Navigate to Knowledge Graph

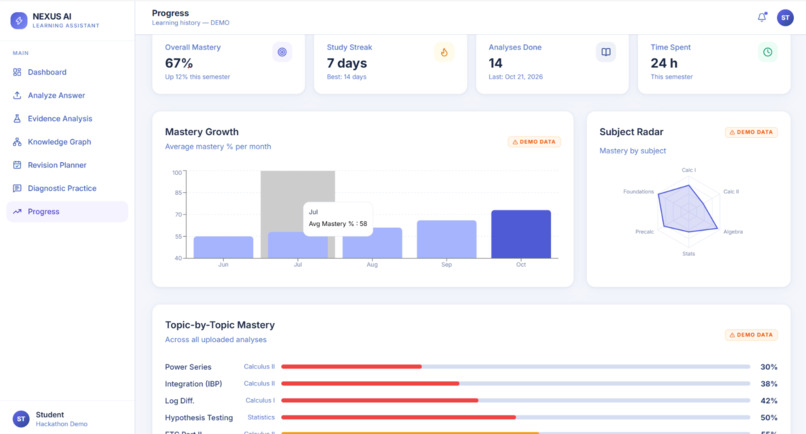tap(67, 142)
